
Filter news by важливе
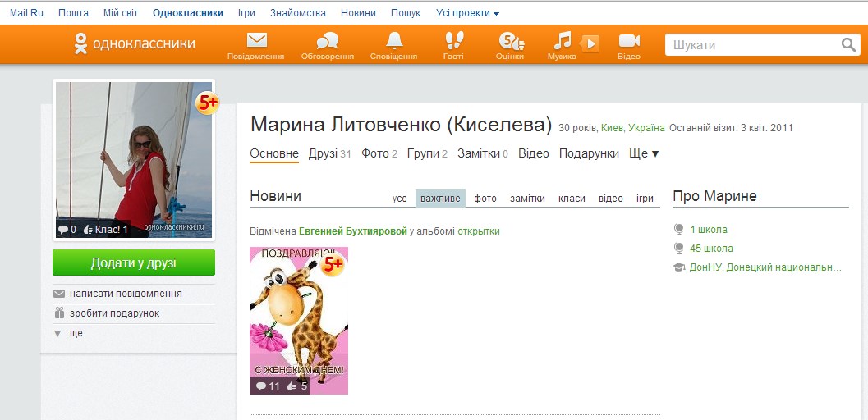440,199
